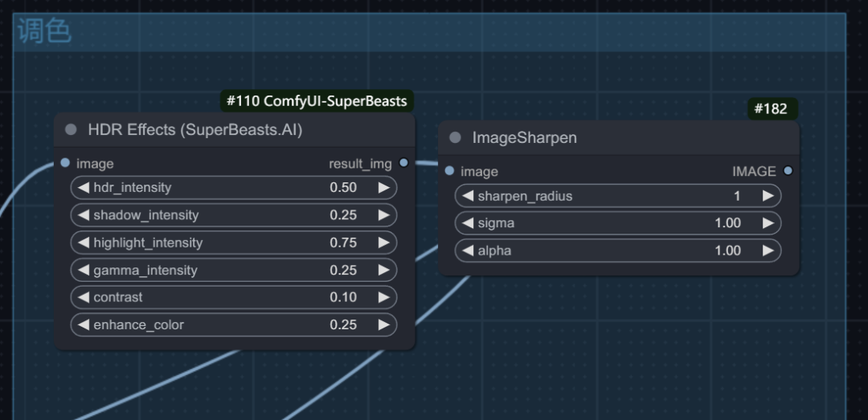The height and width of the screenshot is (420, 868).
Task: Click the enhance_color value field
Action: point(343,324)
